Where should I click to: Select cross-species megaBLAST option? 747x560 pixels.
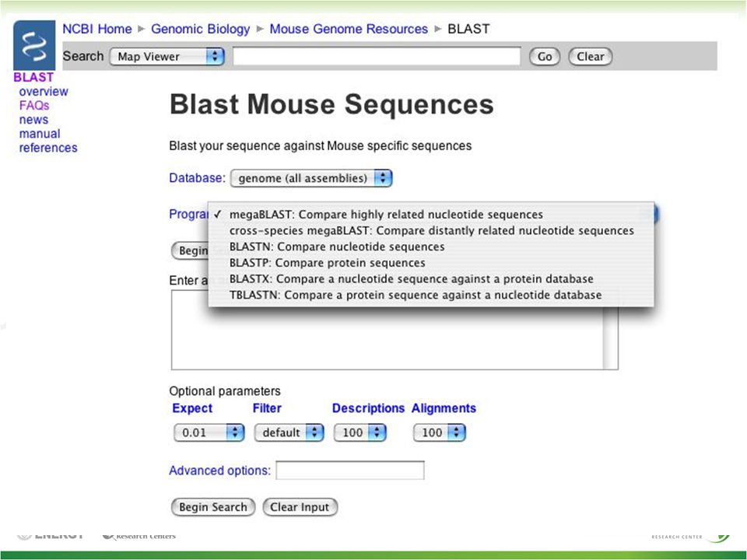[x=431, y=230]
